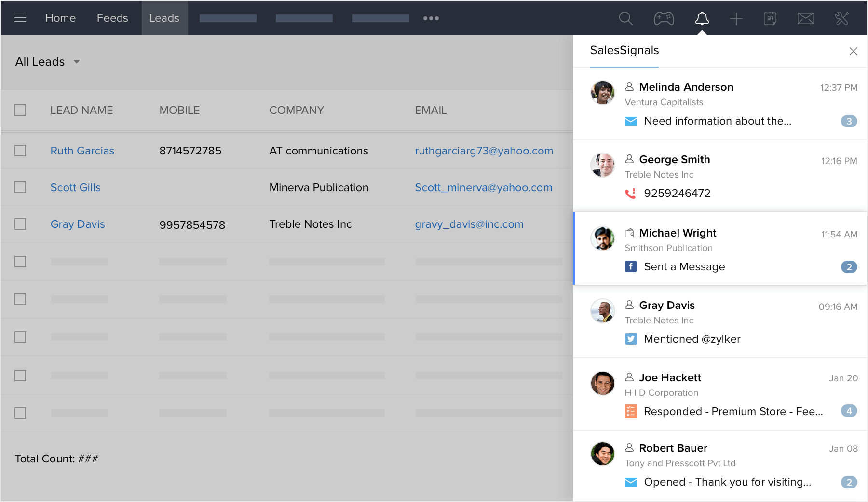Check the checkbox next to Ruth Garcias
The width and height of the screenshot is (868, 502).
[x=20, y=151]
